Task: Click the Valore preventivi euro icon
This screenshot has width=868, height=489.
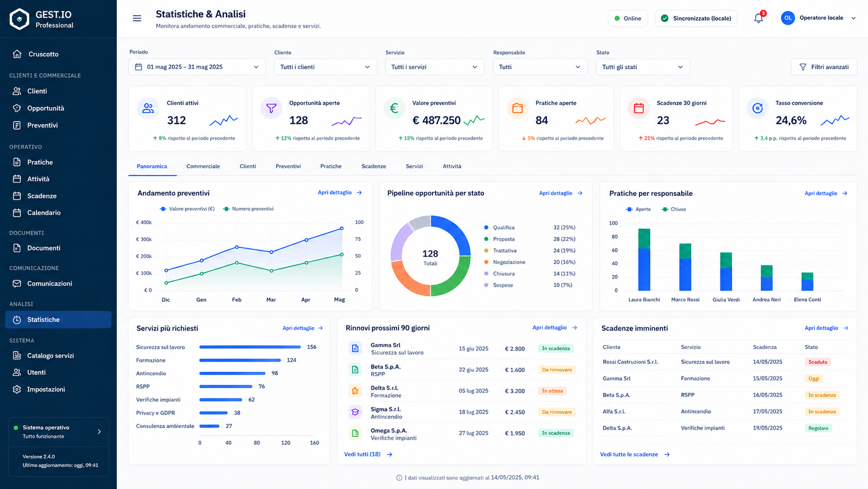Action: pyautogui.click(x=394, y=108)
